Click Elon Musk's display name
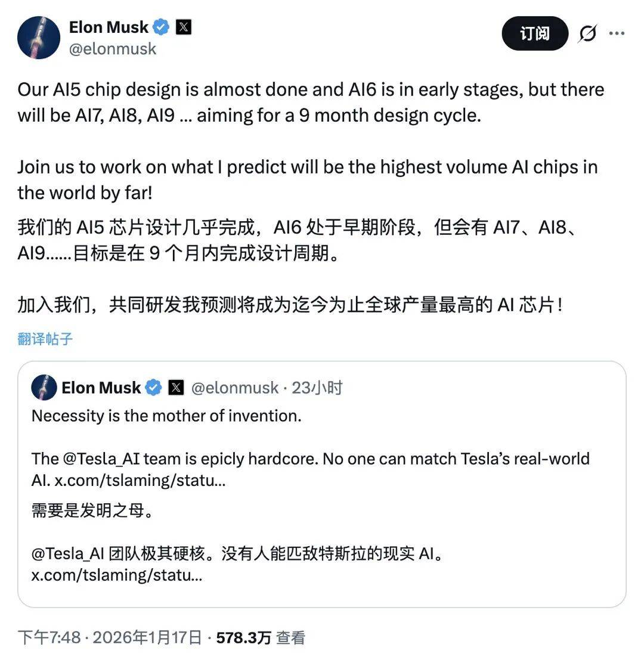Screen dimensions: 644x663 click(109, 26)
